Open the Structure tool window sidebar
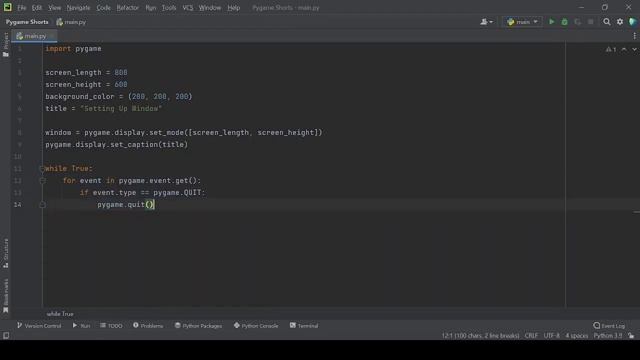 point(6,253)
